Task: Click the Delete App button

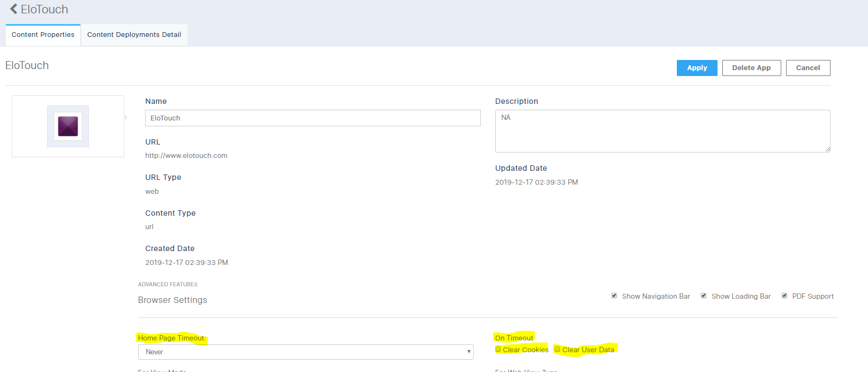Action: (751, 68)
